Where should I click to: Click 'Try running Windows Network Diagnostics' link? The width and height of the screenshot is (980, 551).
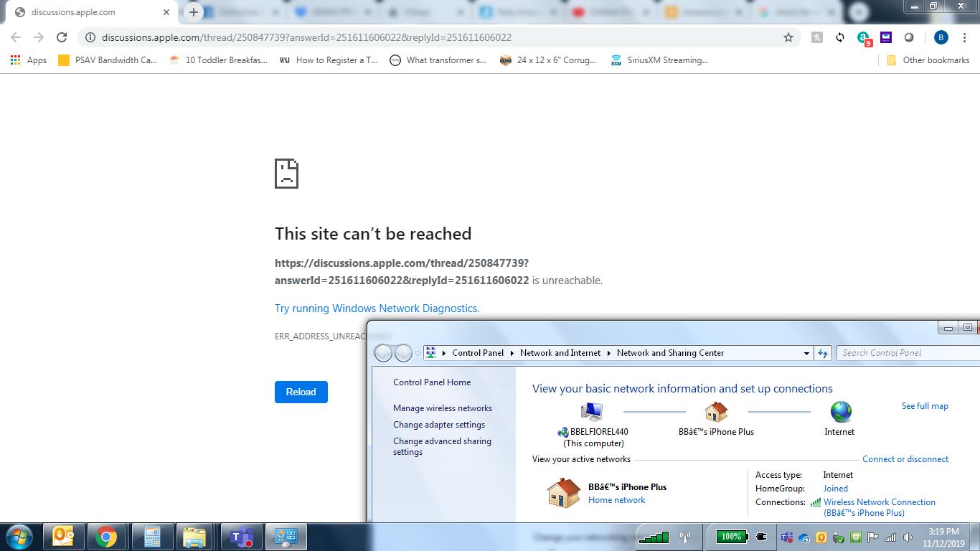click(x=377, y=309)
